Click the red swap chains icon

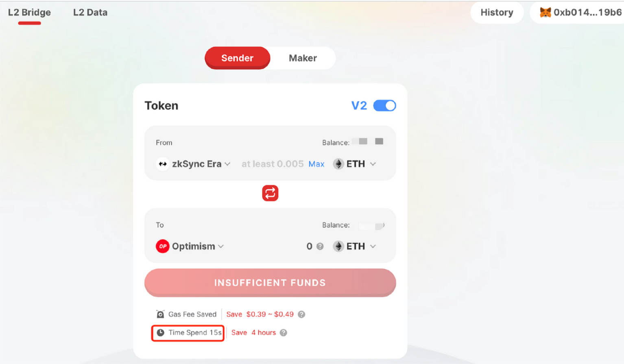[270, 193]
